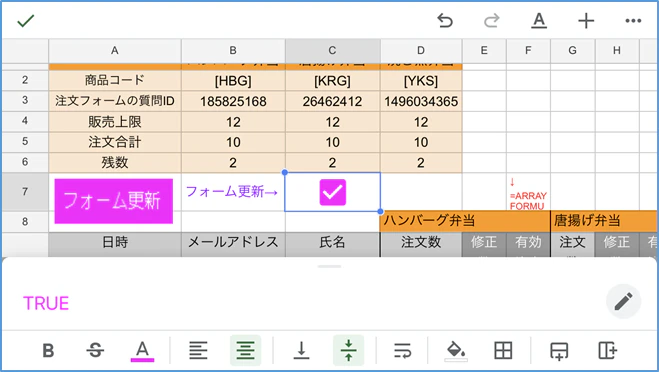Enable text wrapping
The width and height of the screenshot is (659, 372).
click(x=402, y=350)
